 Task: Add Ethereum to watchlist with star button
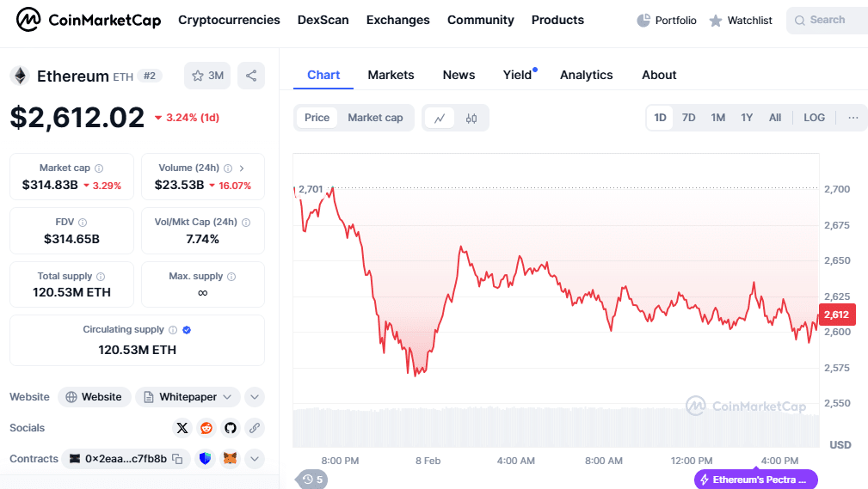click(207, 76)
